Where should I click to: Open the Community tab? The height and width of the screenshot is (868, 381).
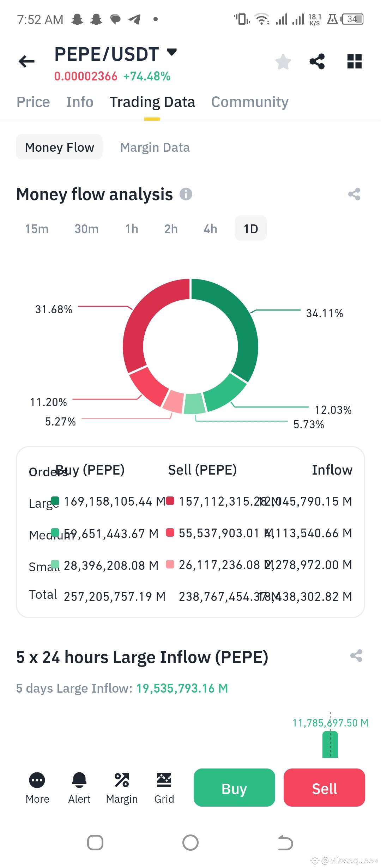(x=250, y=102)
